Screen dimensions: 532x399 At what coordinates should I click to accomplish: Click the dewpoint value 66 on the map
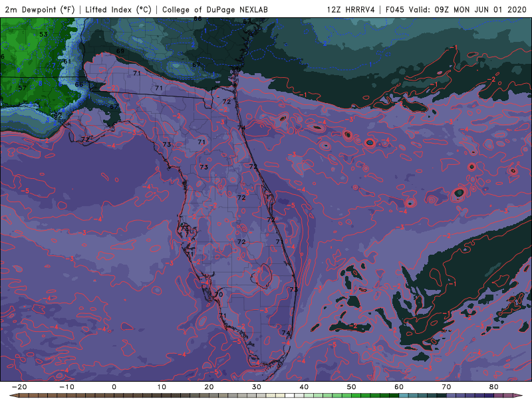[x=78, y=84]
